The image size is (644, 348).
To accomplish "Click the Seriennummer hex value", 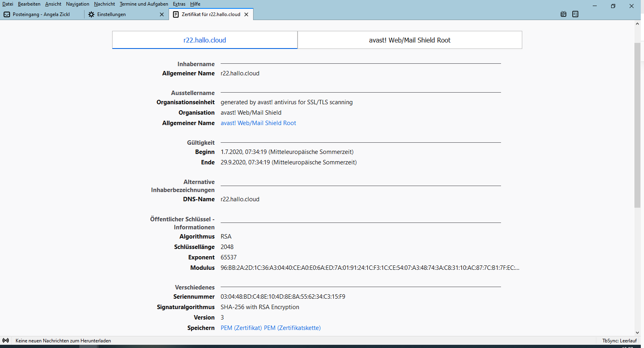I will pyautogui.click(x=283, y=297).
